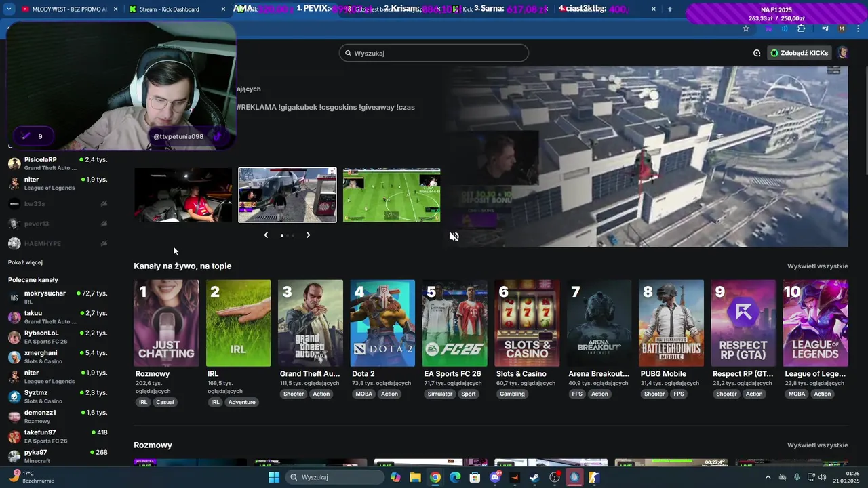
Task: Open Microsoft Store from the taskbar
Action: pyautogui.click(x=475, y=477)
